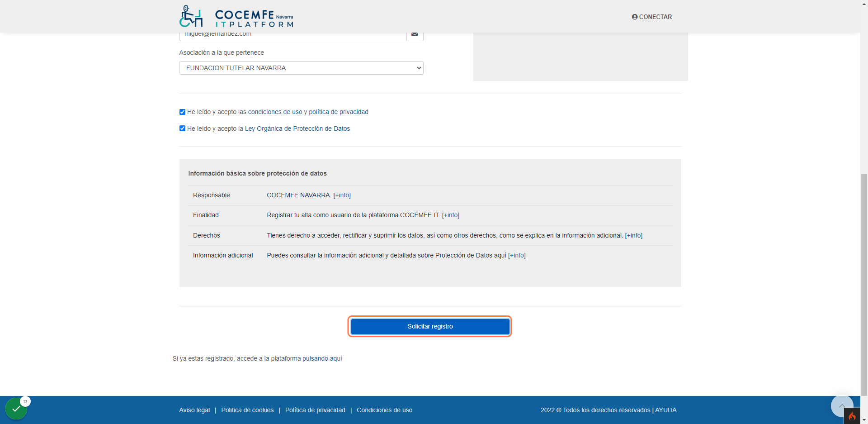Click the scrollbar up arrow
Viewport: 868px width, 424px height.
tap(864, 4)
